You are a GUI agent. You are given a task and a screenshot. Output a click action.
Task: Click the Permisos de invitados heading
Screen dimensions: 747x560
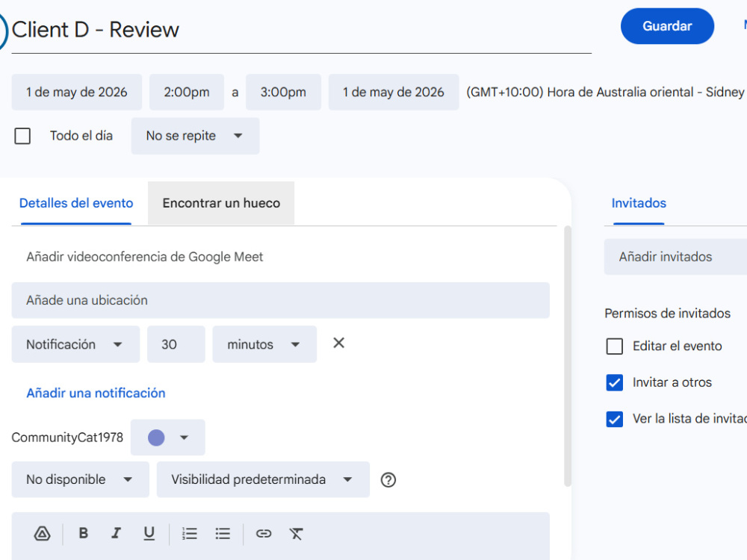(667, 314)
